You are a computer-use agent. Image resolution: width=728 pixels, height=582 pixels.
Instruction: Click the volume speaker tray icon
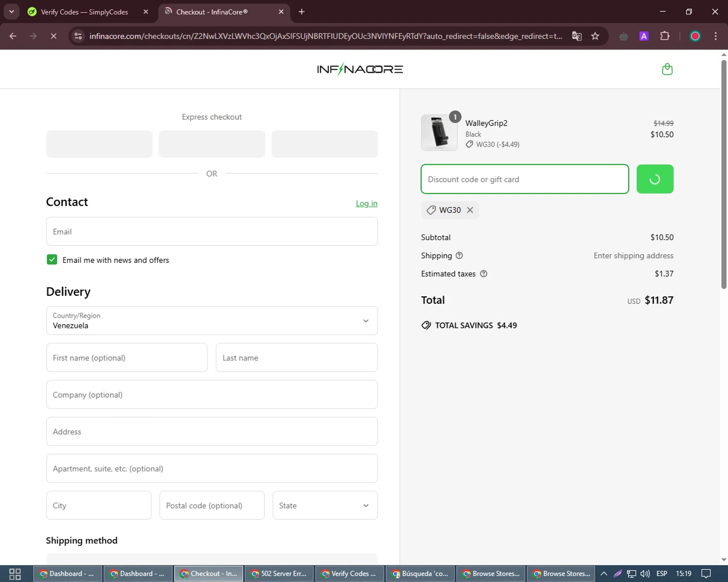click(x=645, y=574)
